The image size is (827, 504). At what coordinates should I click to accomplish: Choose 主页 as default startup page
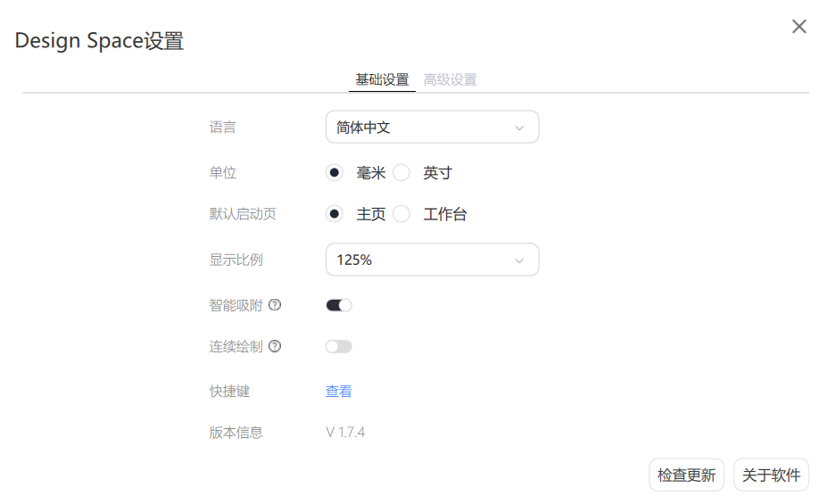click(x=335, y=214)
